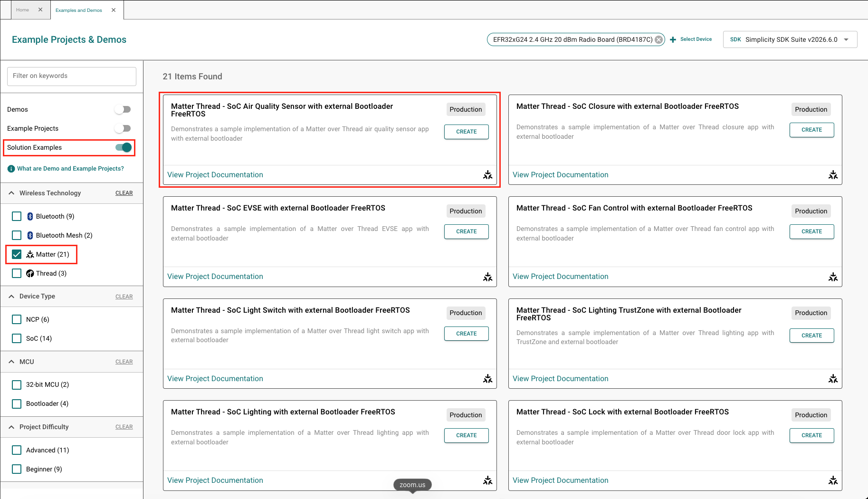Image resolution: width=868 pixels, height=499 pixels.
Task: Click Matter icon on SoC Closure card
Action: [833, 175]
